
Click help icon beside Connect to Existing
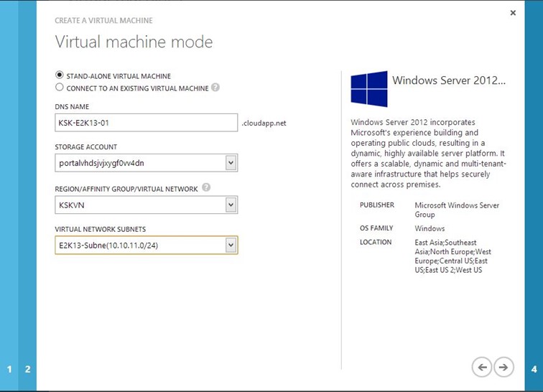[215, 88]
